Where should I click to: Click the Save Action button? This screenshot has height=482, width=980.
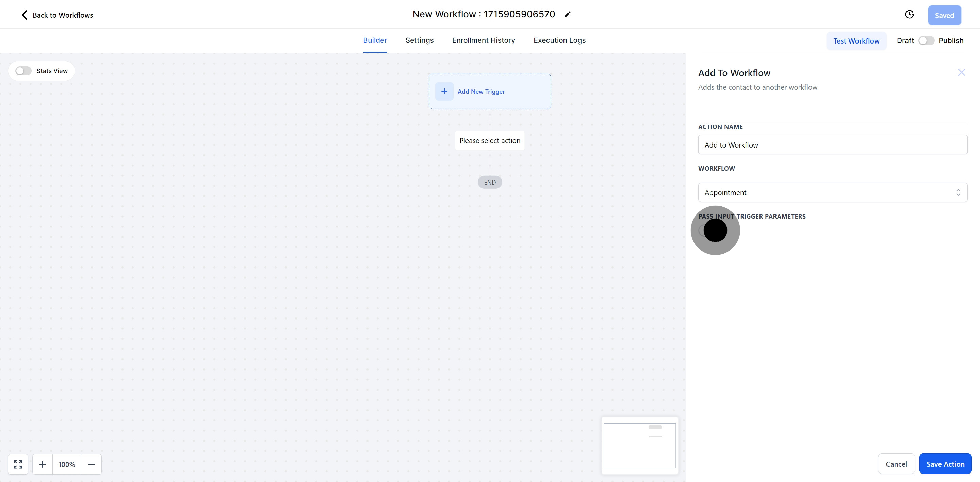pos(945,464)
